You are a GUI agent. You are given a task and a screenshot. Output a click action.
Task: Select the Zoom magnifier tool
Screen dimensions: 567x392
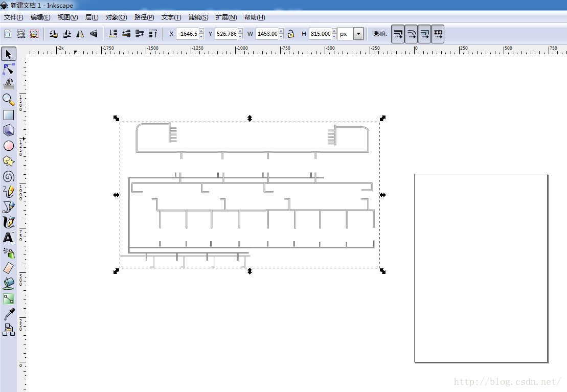[x=9, y=100]
